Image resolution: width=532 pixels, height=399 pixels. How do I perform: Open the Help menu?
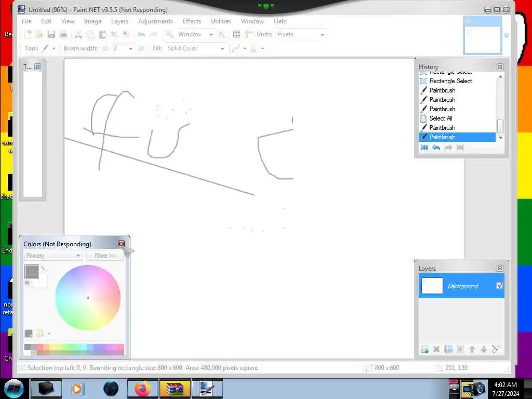click(x=280, y=21)
